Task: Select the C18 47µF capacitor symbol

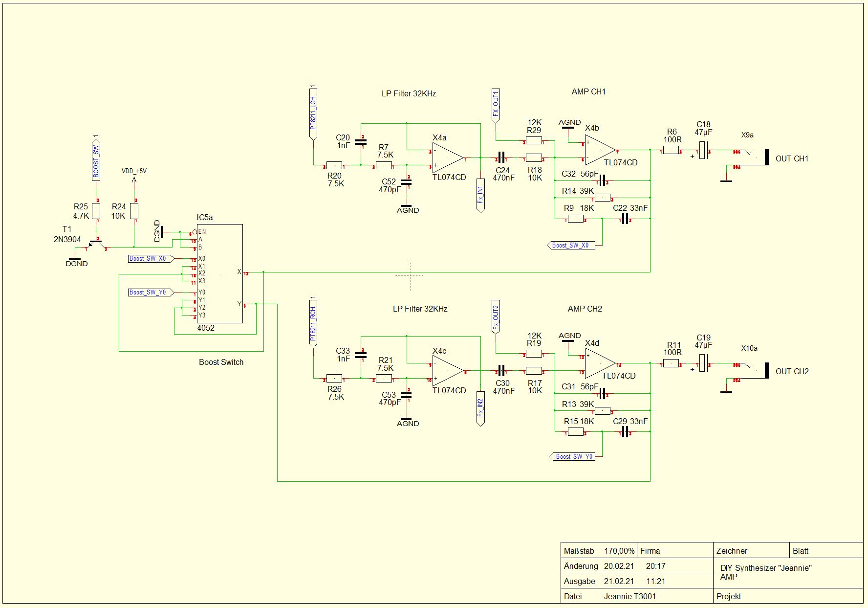Action: (x=703, y=150)
